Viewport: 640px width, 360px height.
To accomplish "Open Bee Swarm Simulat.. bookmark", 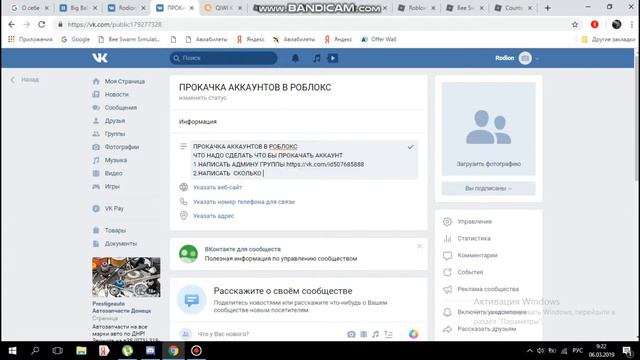I will [129, 39].
